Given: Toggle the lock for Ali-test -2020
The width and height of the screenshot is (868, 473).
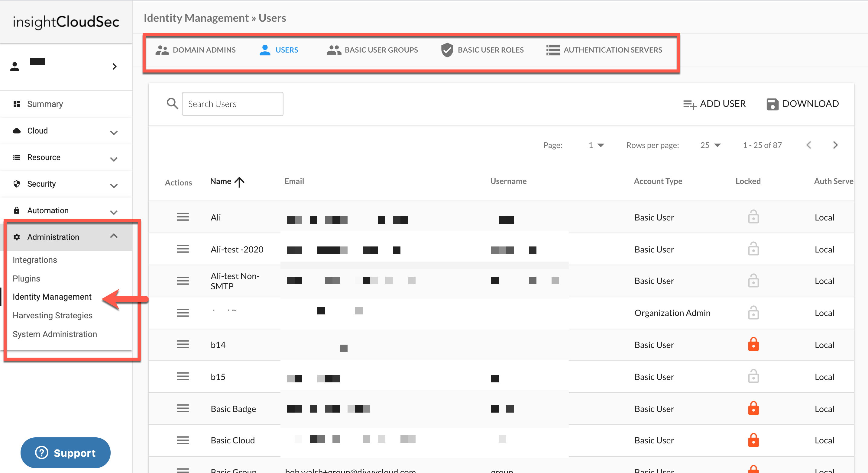Looking at the screenshot, I should tap(753, 249).
